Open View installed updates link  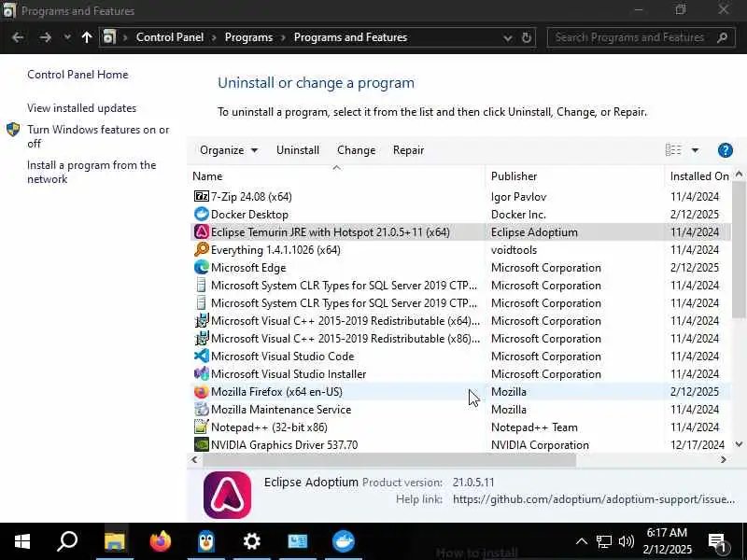[x=81, y=108]
